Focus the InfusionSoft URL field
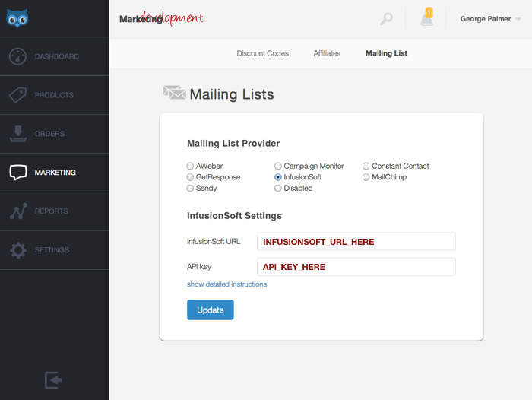532x400 pixels. click(356, 241)
